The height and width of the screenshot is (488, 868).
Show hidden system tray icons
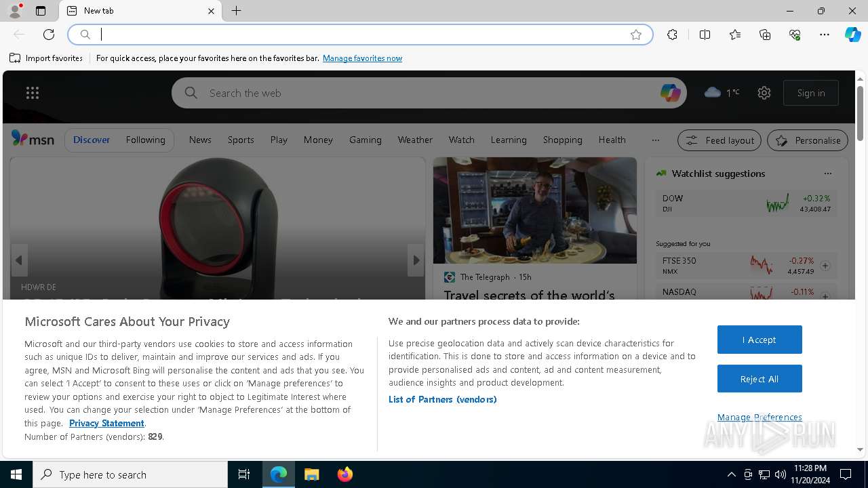coord(731,474)
